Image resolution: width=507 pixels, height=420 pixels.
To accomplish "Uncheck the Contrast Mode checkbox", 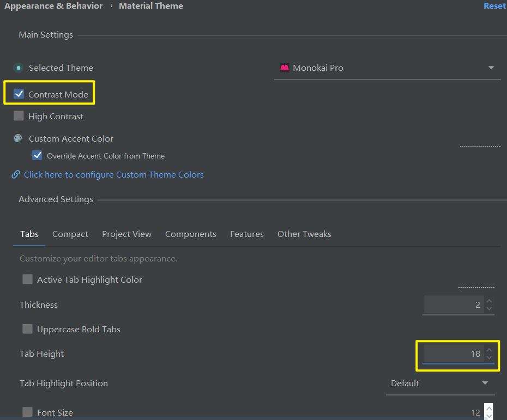I will (19, 94).
